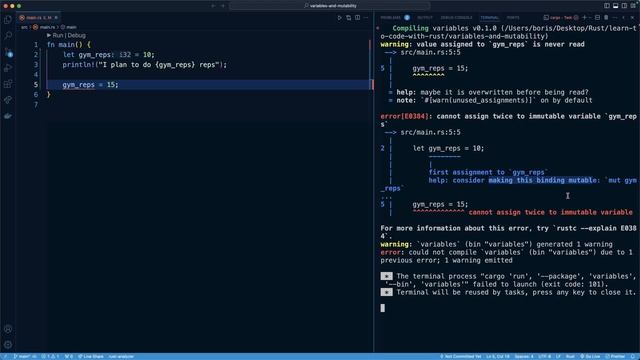The height and width of the screenshot is (360, 640).
Task: Open the Extensions view in the activity bar
Action: (8, 84)
